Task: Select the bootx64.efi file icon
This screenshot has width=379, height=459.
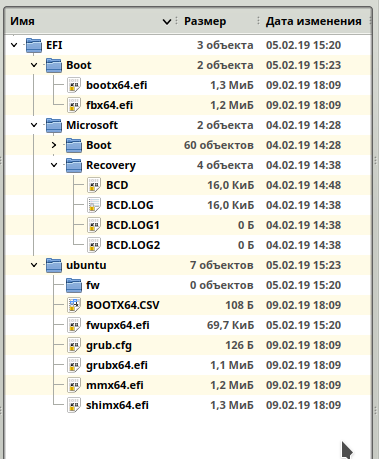Action: tap(74, 85)
